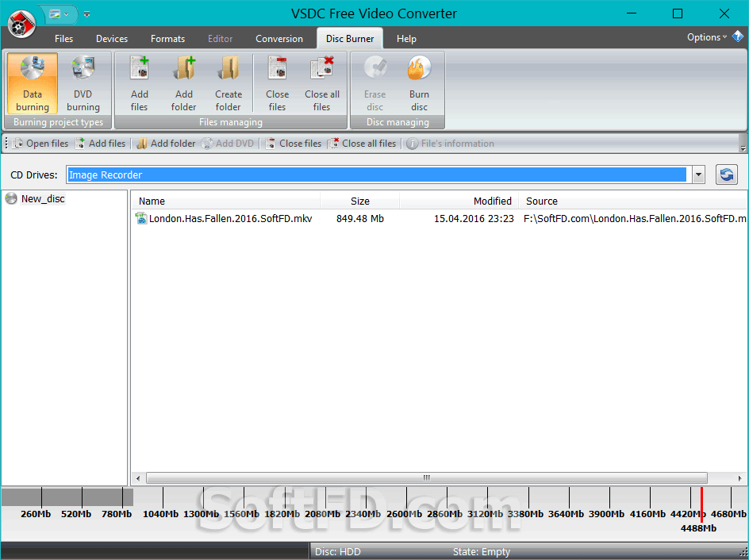Sort by the Modified column header
This screenshot has height=560, width=749.
tap(459, 201)
